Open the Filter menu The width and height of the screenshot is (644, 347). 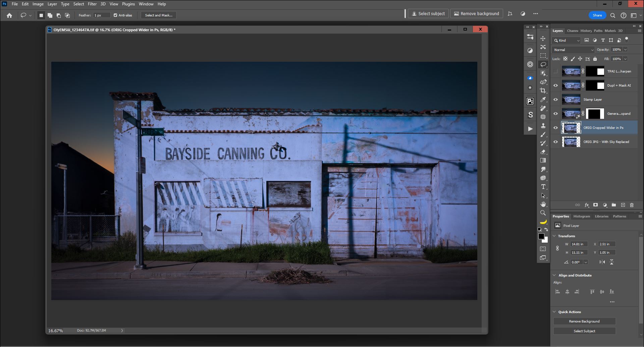pos(92,4)
